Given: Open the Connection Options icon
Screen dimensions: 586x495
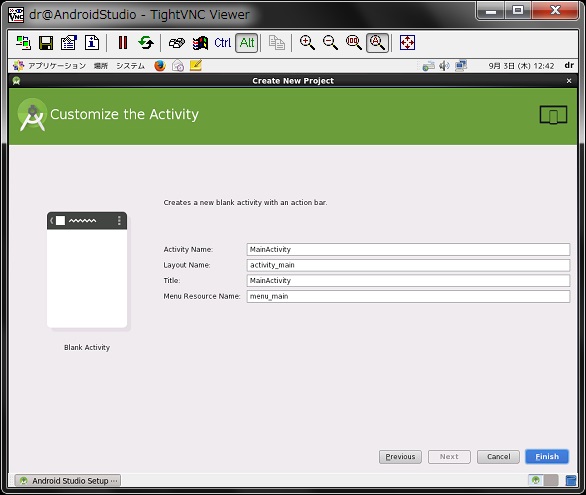Looking at the screenshot, I should pyautogui.click(x=69, y=43).
